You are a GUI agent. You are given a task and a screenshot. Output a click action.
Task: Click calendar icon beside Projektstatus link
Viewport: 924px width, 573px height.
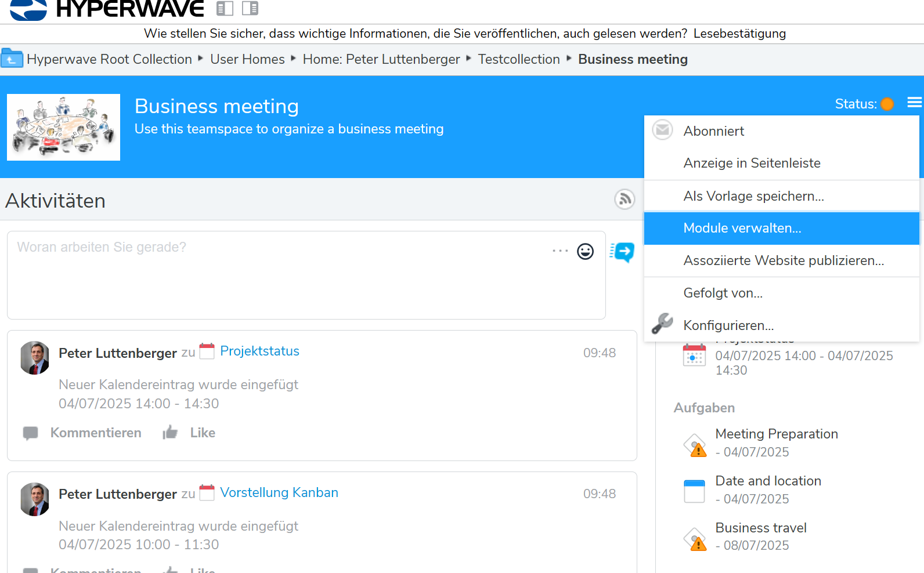pyautogui.click(x=207, y=351)
